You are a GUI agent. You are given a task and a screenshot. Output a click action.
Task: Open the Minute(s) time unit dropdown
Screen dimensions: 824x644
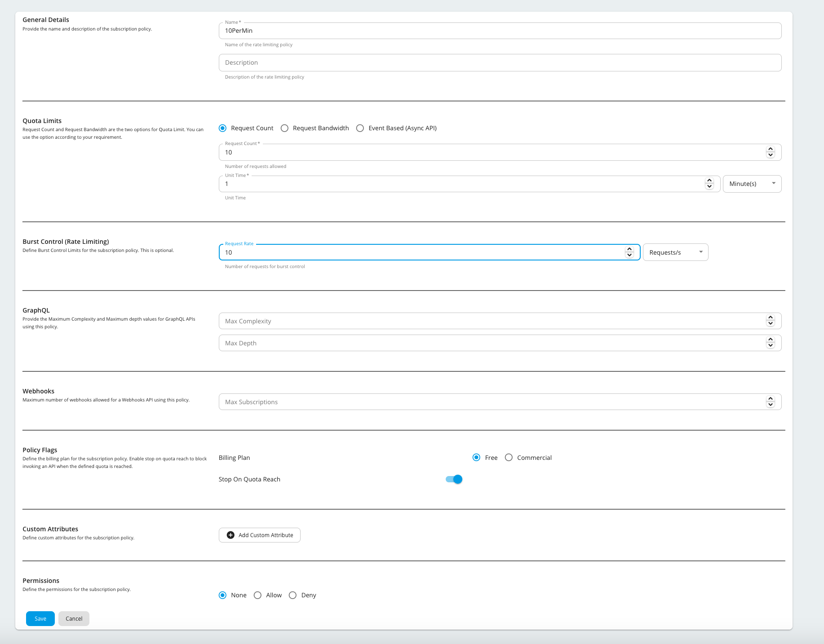tap(752, 184)
